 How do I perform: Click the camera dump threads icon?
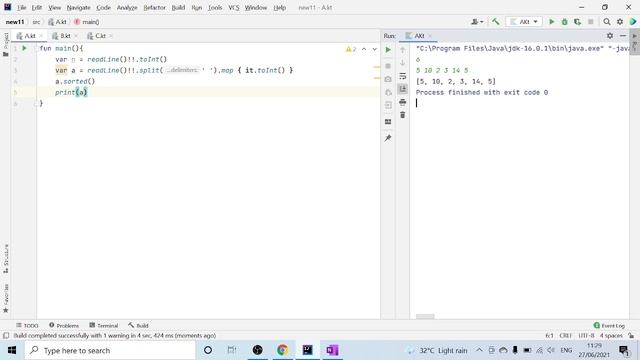click(388, 79)
